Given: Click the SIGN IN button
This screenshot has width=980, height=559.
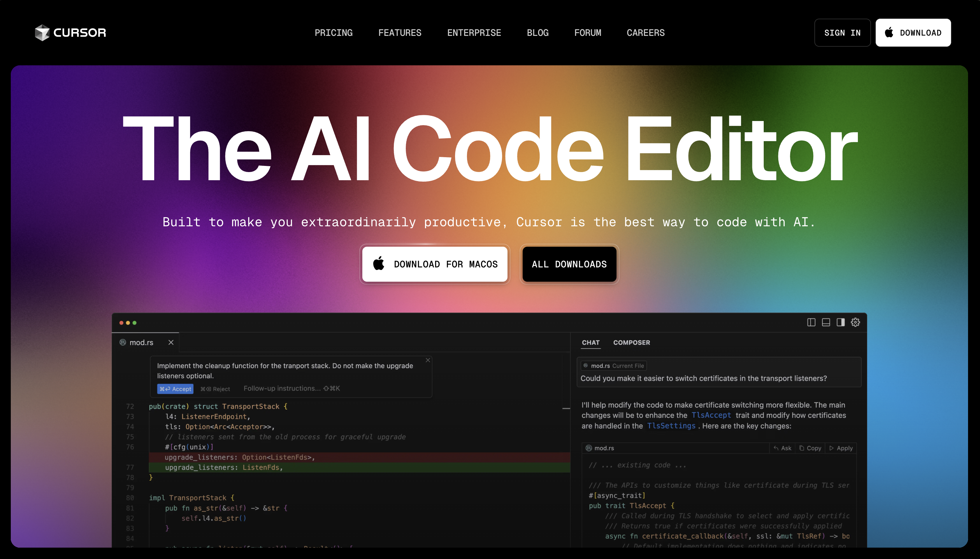Looking at the screenshot, I should pos(842,33).
